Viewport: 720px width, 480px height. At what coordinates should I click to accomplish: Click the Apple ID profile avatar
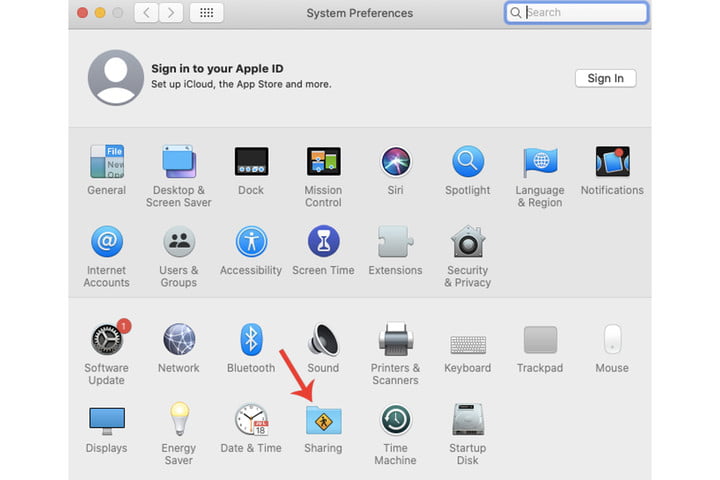(116, 77)
